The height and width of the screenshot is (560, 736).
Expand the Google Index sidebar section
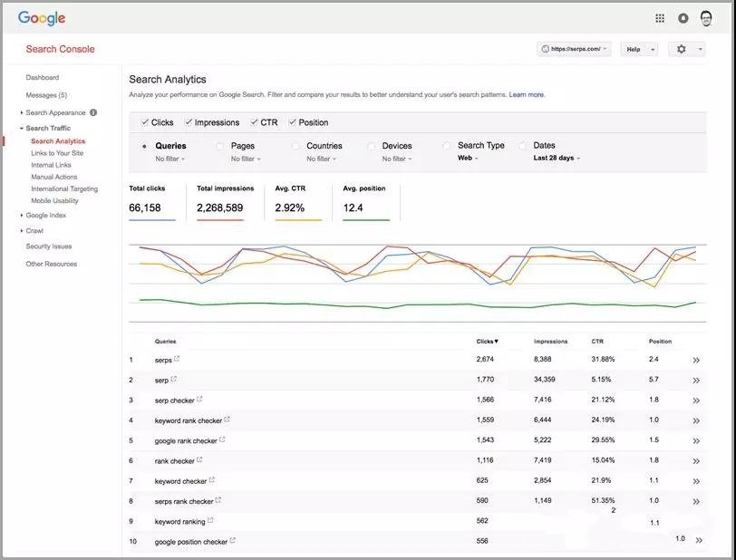(45, 216)
